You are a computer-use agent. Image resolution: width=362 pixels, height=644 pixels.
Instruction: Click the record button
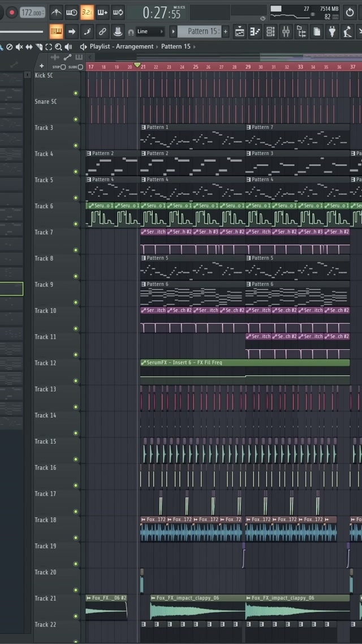coord(11,12)
